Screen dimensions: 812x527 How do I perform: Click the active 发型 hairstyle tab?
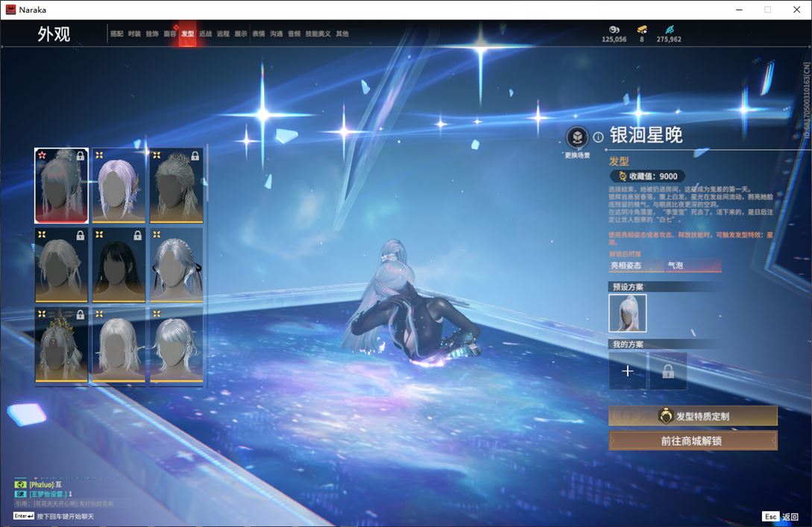187,34
